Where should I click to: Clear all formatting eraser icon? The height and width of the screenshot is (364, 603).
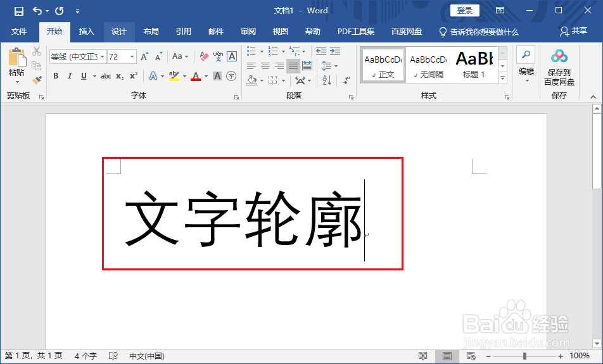(204, 57)
